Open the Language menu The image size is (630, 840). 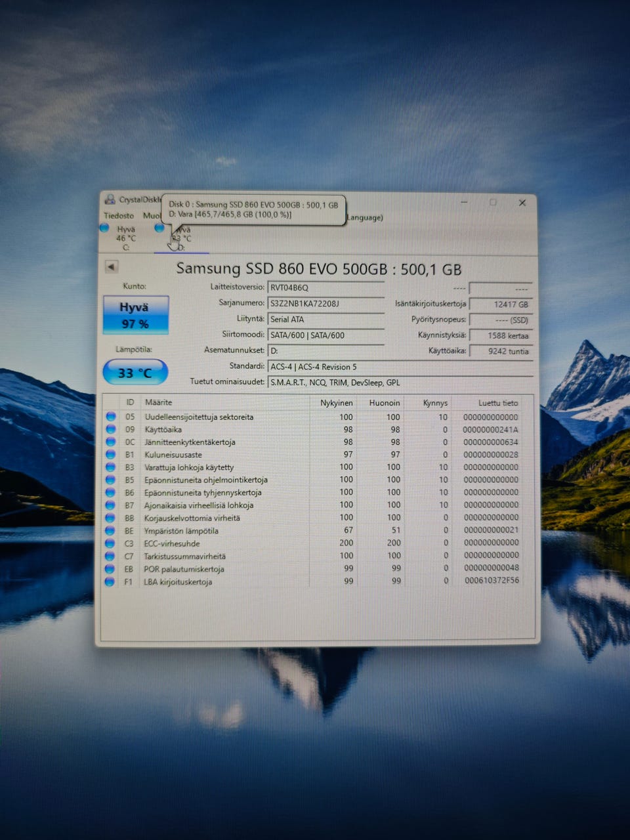tap(365, 217)
